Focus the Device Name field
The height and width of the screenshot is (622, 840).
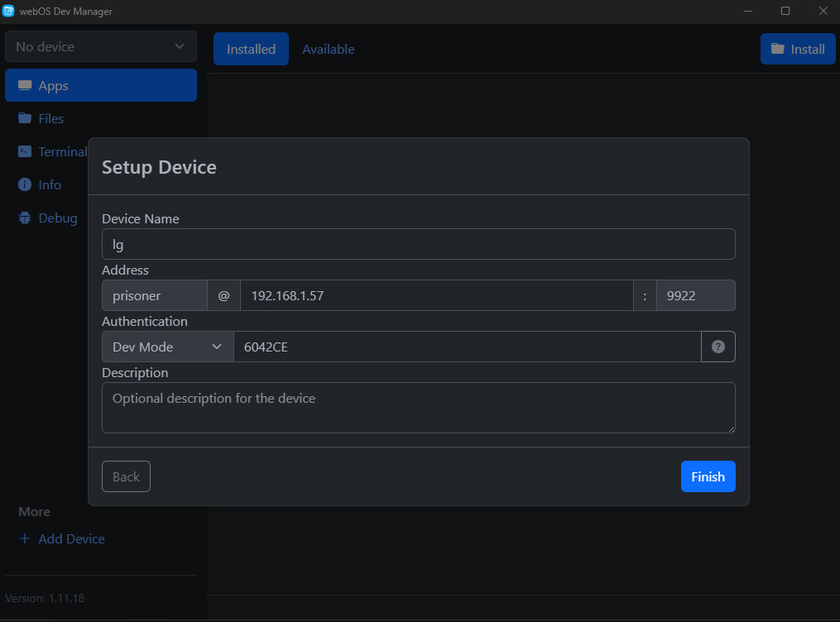point(419,244)
